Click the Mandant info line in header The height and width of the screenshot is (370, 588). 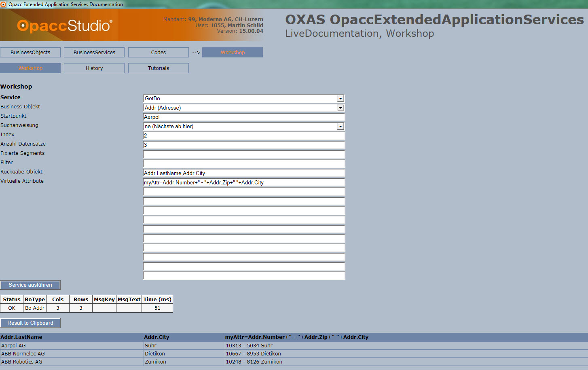[213, 19]
